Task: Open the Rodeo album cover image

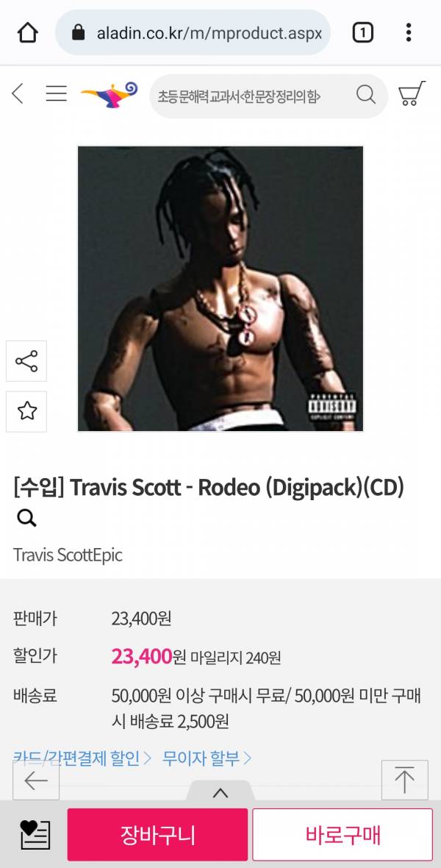Action: [220, 288]
